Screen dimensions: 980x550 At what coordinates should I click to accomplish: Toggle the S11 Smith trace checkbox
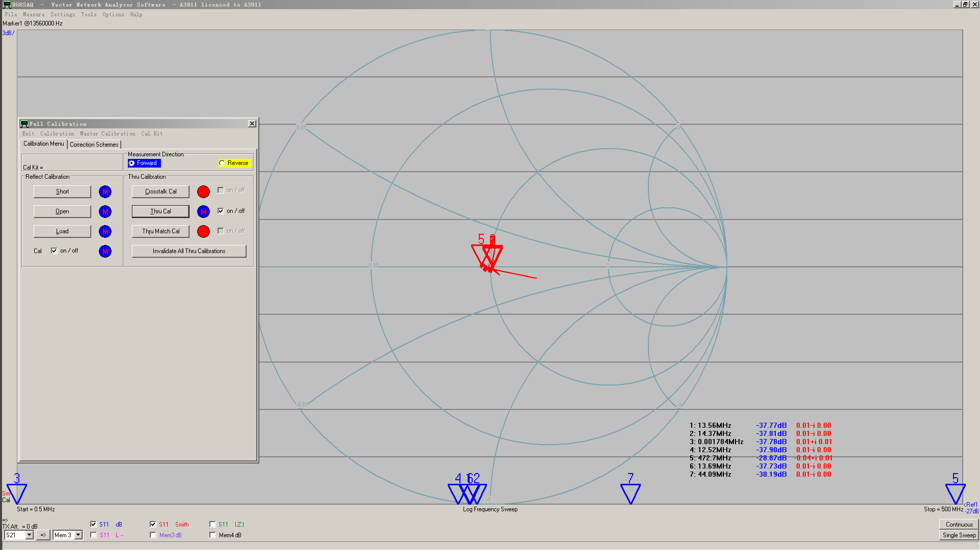tap(153, 524)
